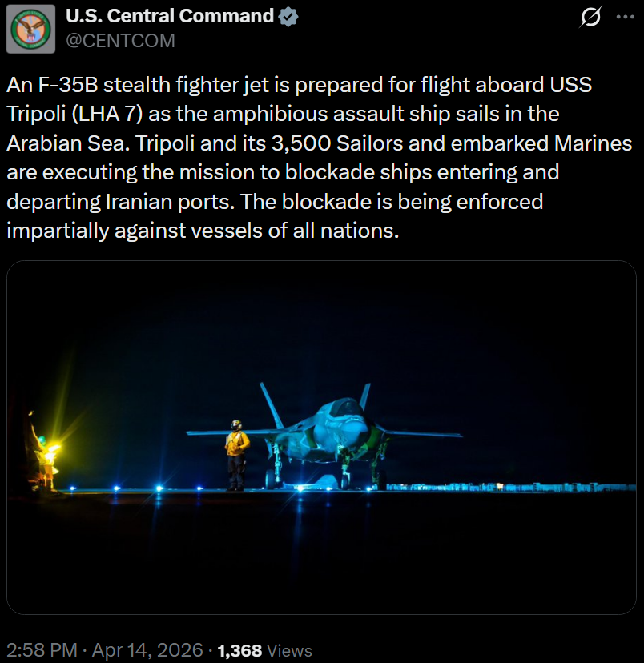Click the CENTCOM profile avatar
644x663 pixels.
(x=31, y=28)
